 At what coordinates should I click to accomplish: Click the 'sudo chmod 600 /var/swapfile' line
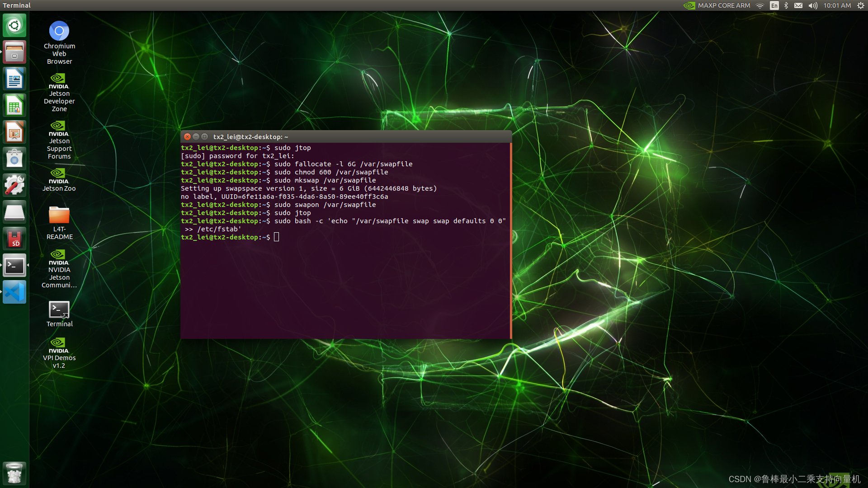click(284, 172)
